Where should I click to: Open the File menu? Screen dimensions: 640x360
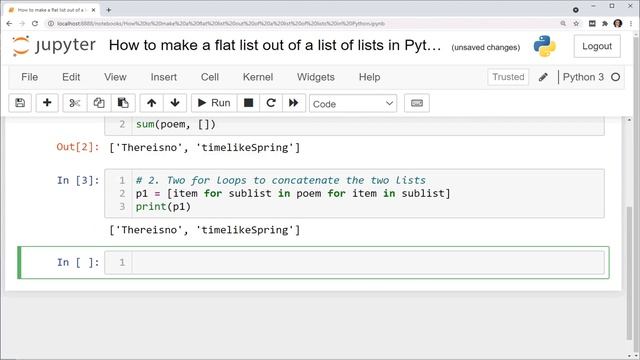(x=29, y=77)
